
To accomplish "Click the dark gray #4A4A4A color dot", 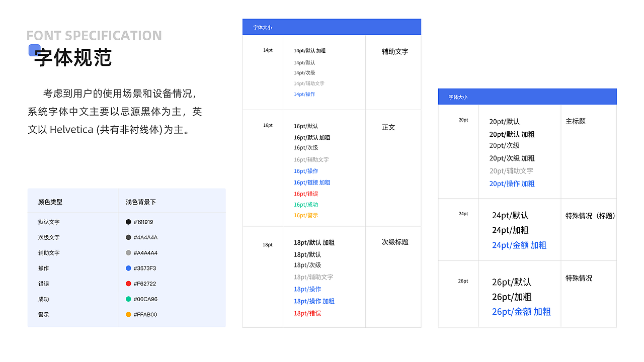I will pyautogui.click(x=128, y=237).
